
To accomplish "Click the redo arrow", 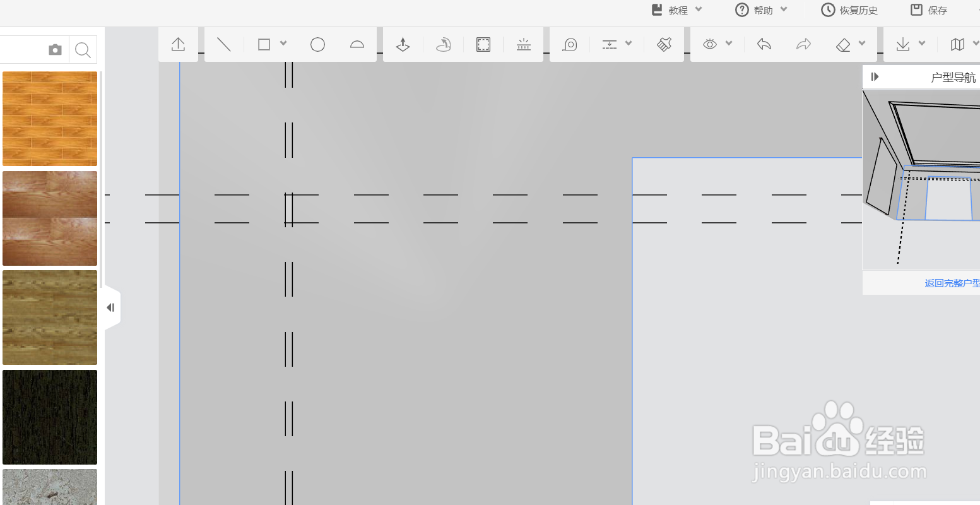I will (x=803, y=44).
